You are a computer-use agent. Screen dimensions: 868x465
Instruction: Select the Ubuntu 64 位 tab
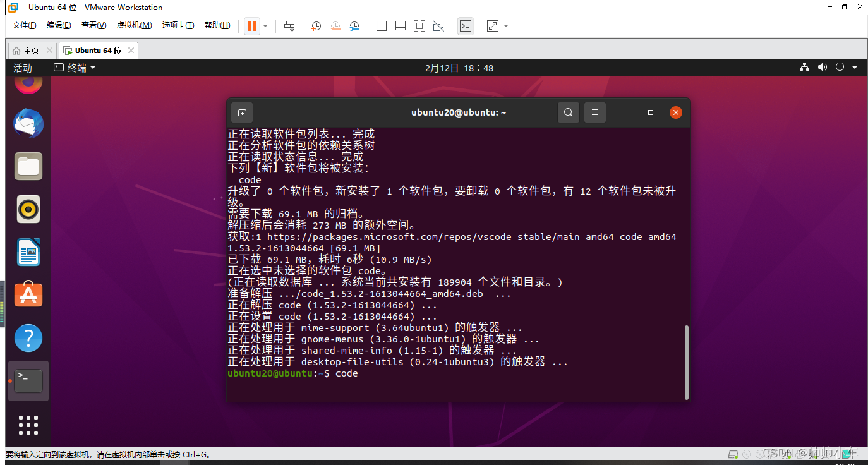click(x=98, y=51)
